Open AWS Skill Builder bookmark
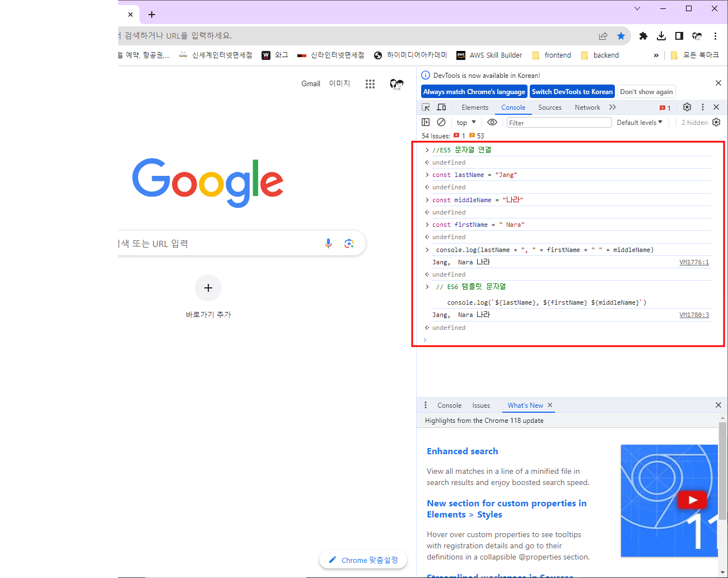Viewport: 728px width, 578px height. pos(489,55)
